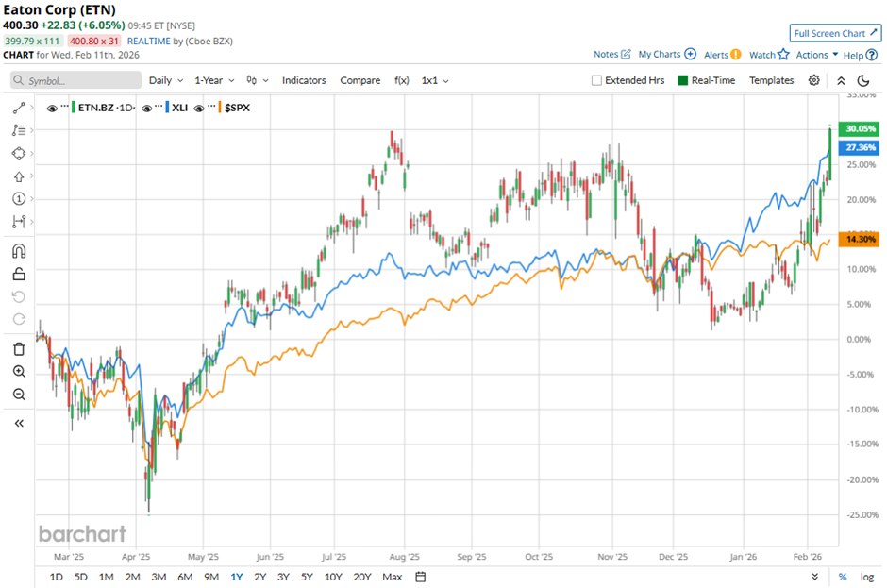The height and width of the screenshot is (588, 887).
Task: Select the trend line drawing tool
Action: click(x=19, y=109)
